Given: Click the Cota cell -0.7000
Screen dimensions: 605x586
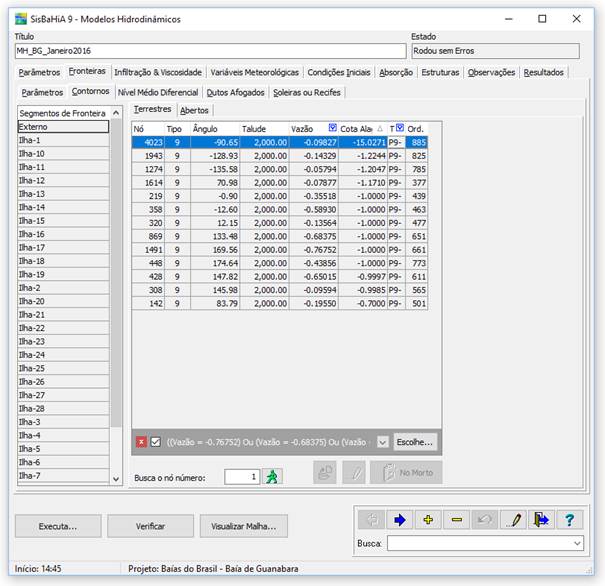Looking at the screenshot, I should click(x=363, y=304).
